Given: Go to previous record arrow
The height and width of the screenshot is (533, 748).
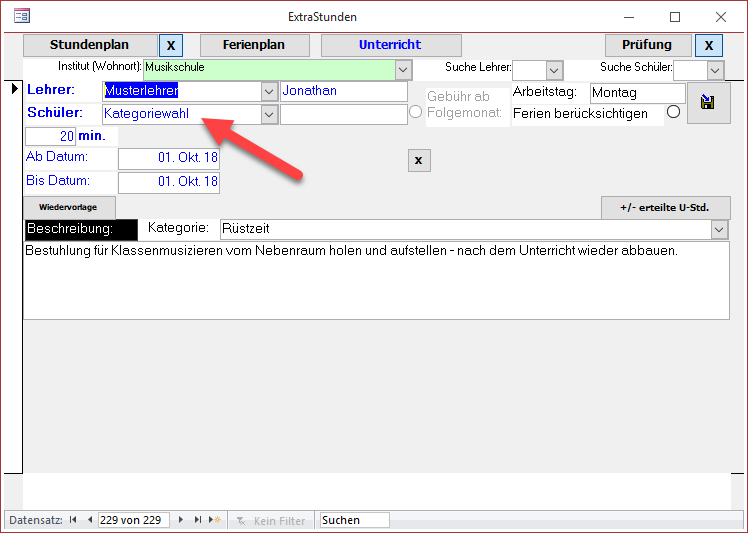Looking at the screenshot, I should click(89, 520).
